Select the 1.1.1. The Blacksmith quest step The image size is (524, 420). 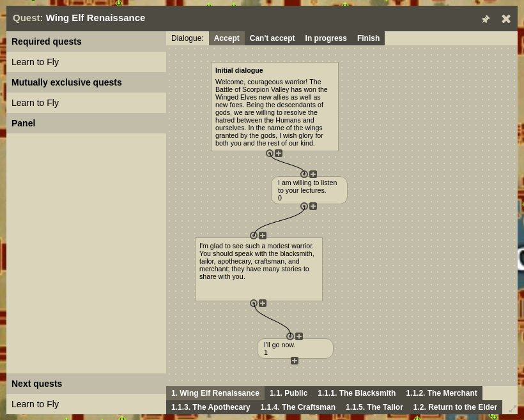pyautogui.click(x=357, y=393)
